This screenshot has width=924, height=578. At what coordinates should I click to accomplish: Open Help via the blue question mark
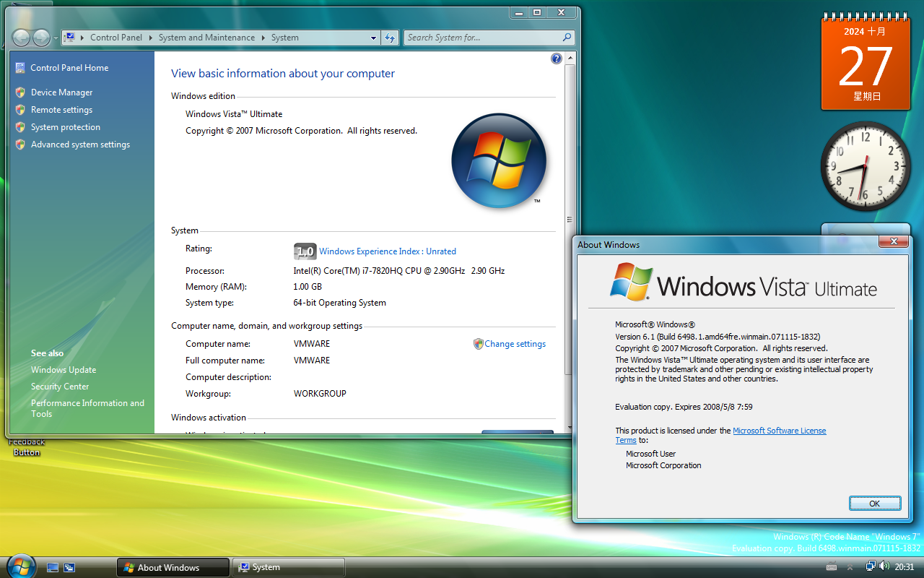click(x=557, y=59)
